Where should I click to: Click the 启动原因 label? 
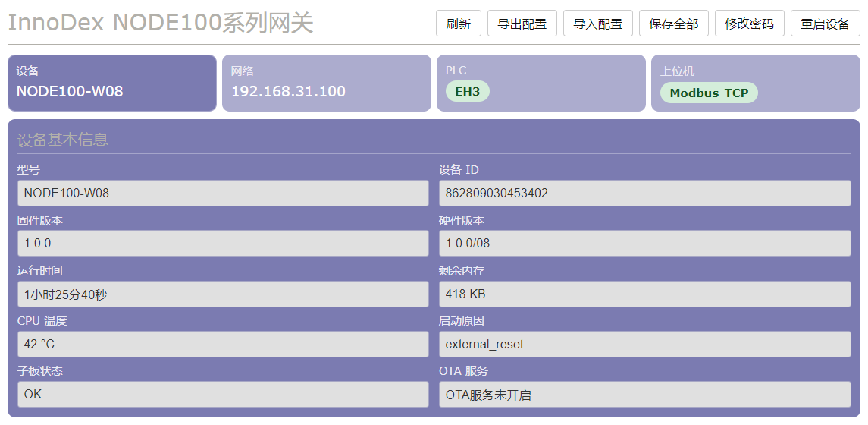click(462, 321)
